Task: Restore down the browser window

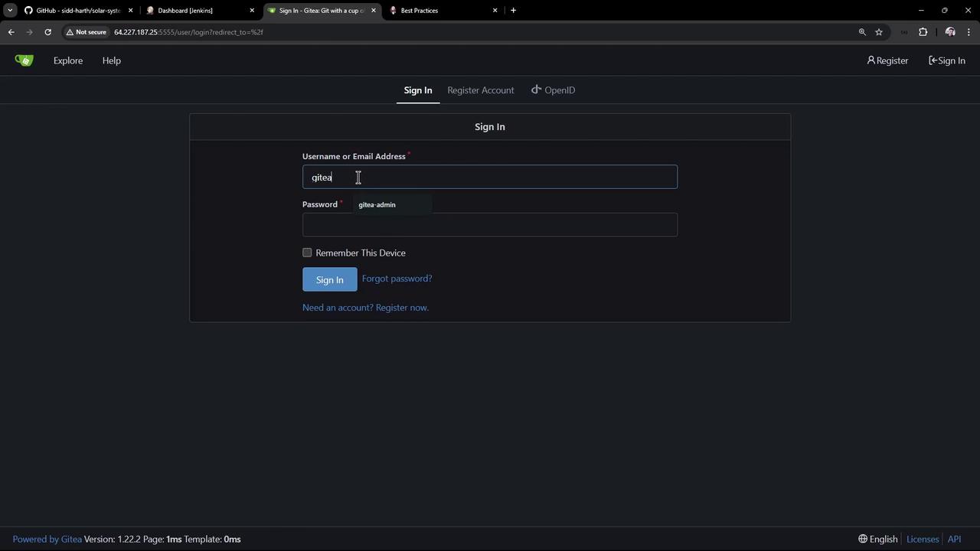Action: tap(945, 11)
